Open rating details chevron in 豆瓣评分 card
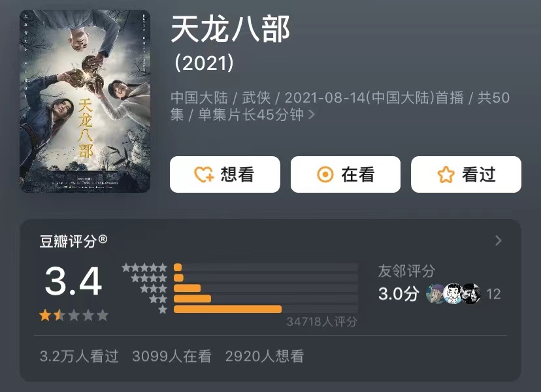 [498, 240]
